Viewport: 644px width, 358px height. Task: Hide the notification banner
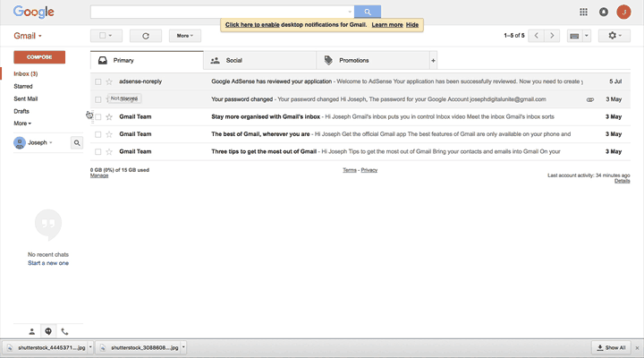pos(412,25)
